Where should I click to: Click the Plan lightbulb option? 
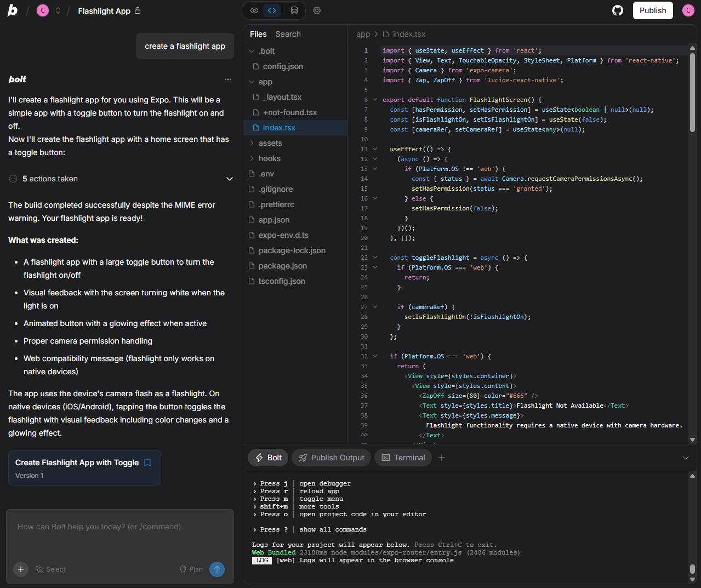tap(191, 569)
